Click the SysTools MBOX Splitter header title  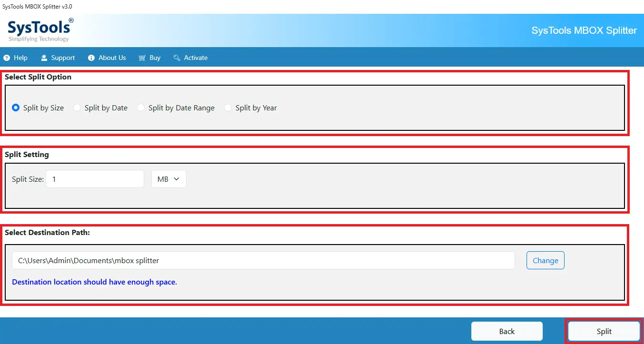tap(584, 30)
